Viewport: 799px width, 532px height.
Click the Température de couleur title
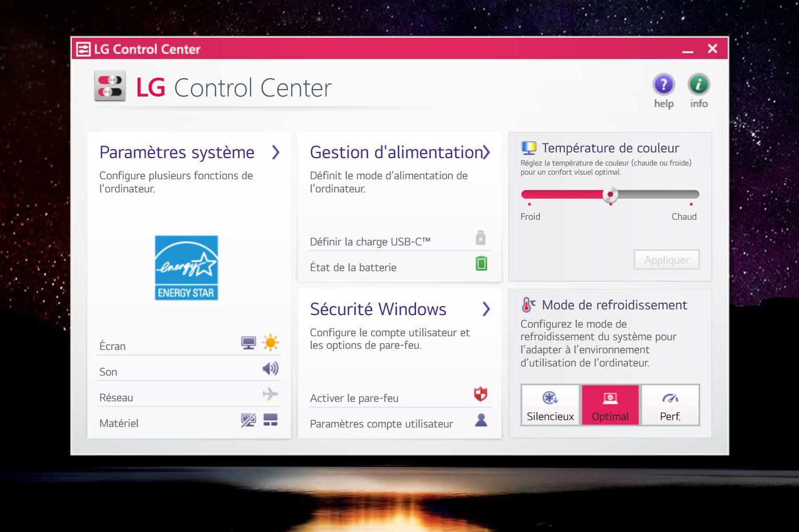pyautogui.click(x=610, y=148)
